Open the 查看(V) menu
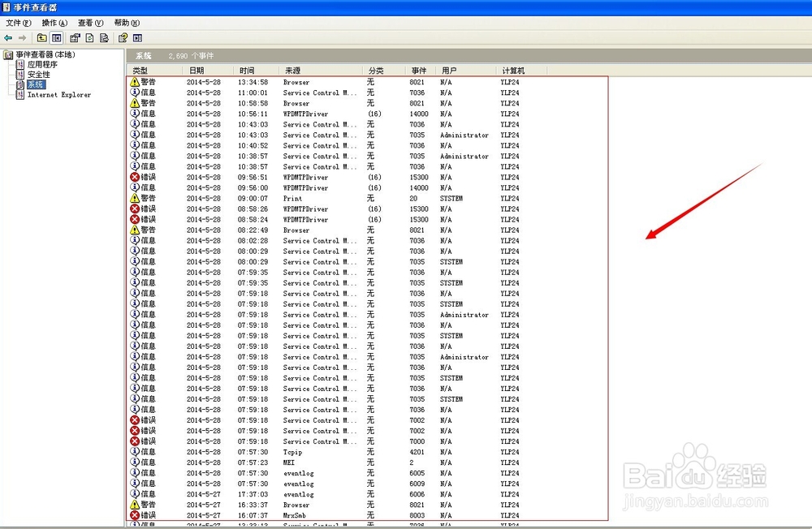 coord(91,23)
